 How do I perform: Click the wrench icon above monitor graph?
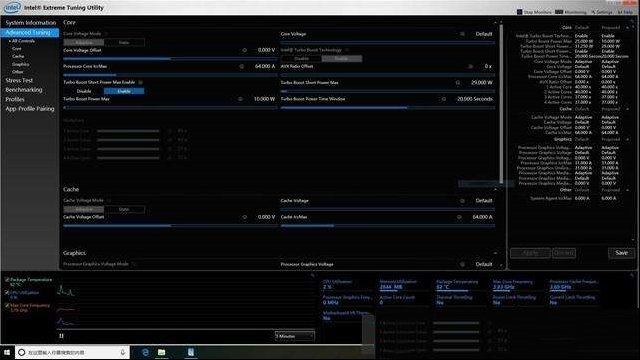point(313,276)
